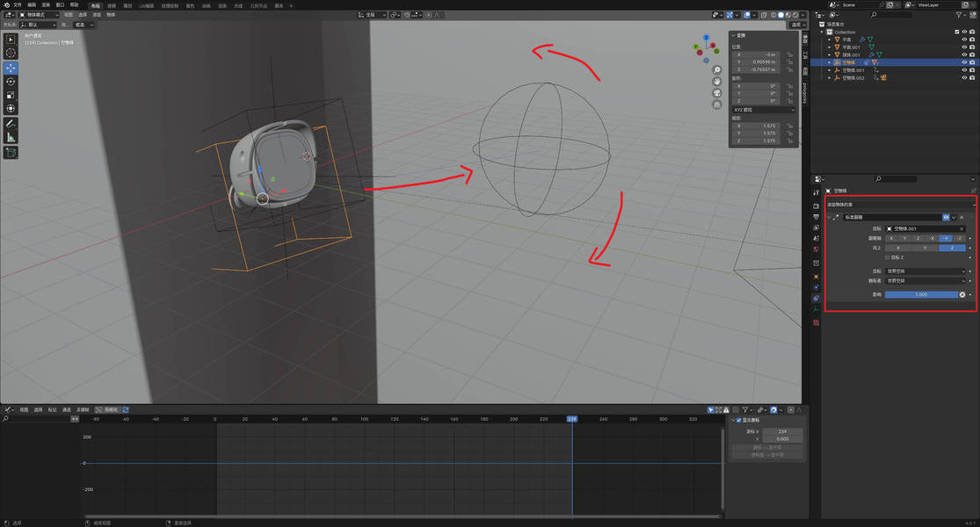
Task: Select the box select tool in viewport toolbar
Action: click(11, 40)
